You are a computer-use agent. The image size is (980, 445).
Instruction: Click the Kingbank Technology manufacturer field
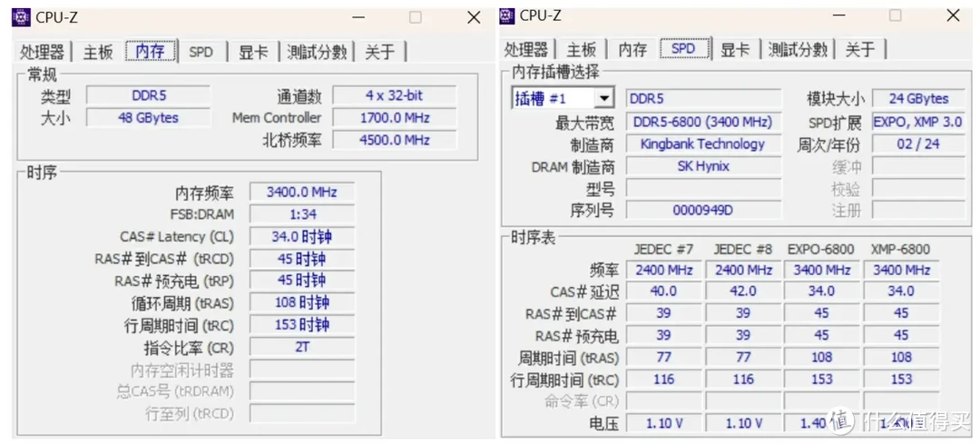703,144
